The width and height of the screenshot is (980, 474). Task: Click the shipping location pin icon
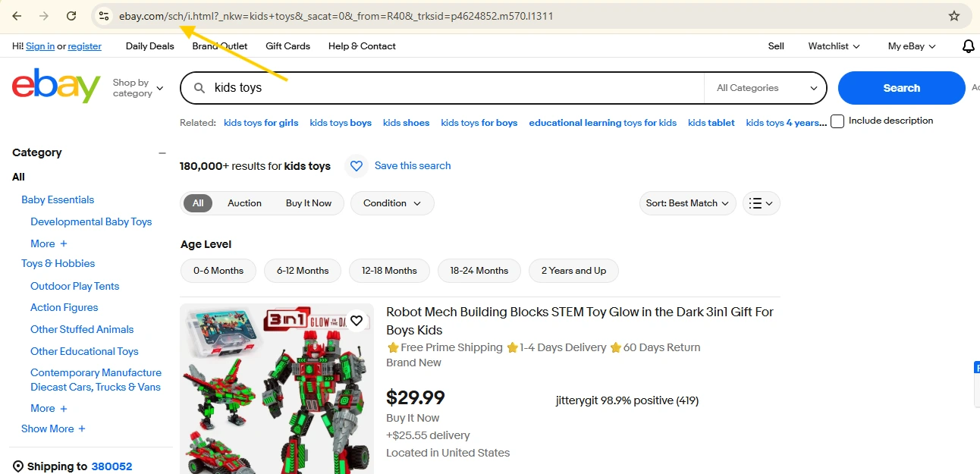[17, 466]
